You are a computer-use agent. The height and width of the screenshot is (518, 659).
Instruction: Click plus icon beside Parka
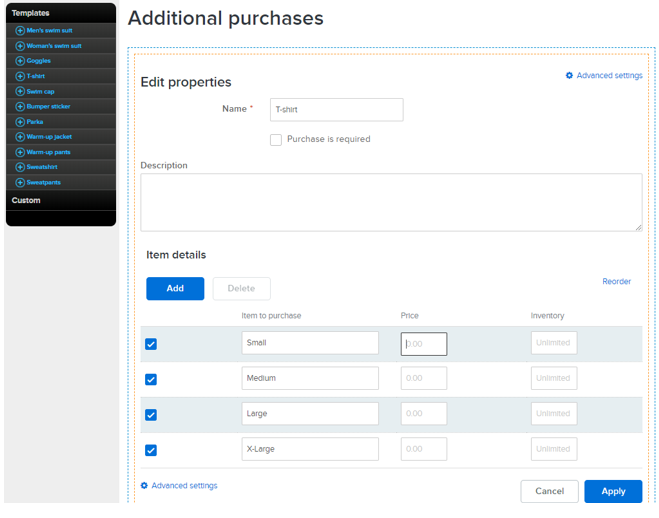click(x=20, y=122)
